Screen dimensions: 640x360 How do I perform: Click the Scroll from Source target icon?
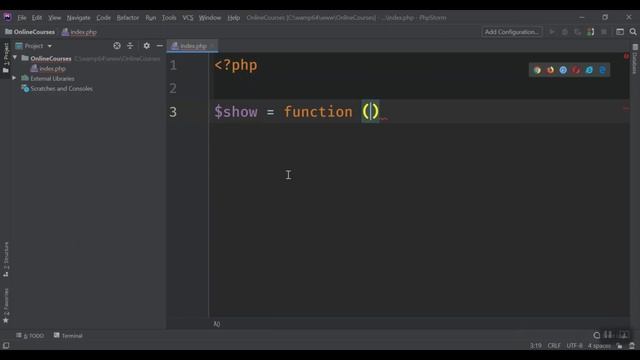pos(117,46)
